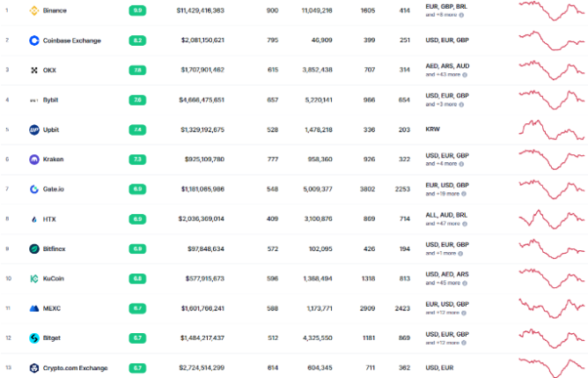This screenshot has height=378, width=588.
Task: Click the Binance logo icon
Action: coord(34,11)
